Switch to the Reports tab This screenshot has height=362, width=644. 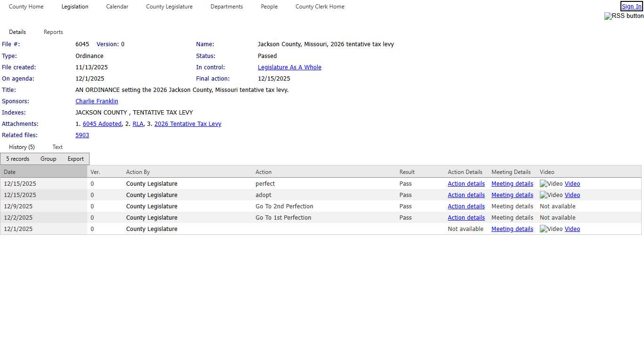coord(53,32)
